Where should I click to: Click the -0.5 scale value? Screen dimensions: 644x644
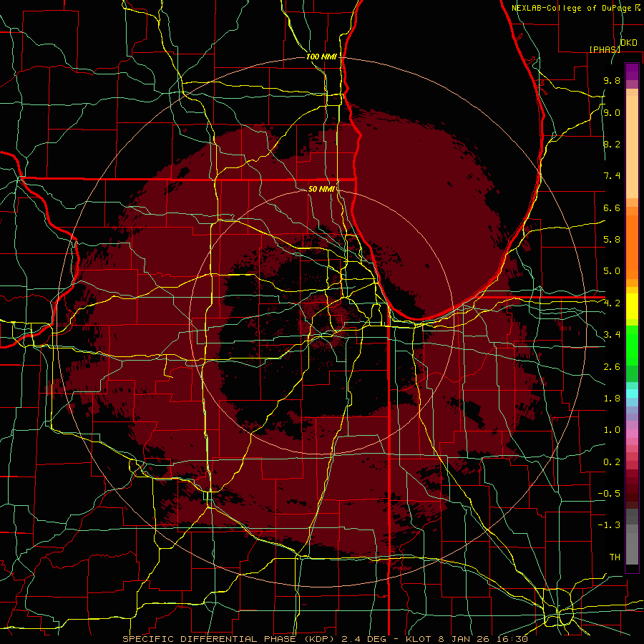click(x=609, y=494)
